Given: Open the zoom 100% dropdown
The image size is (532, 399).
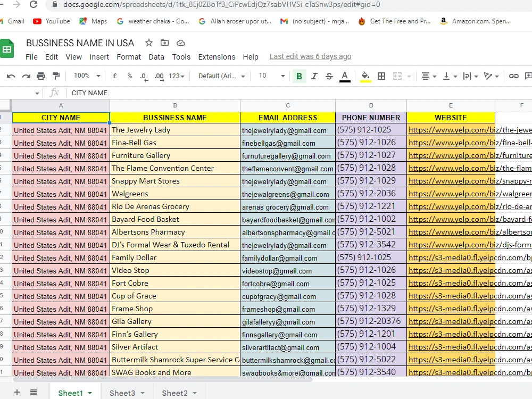Looking at the screenshot, I should click(87, 76).
